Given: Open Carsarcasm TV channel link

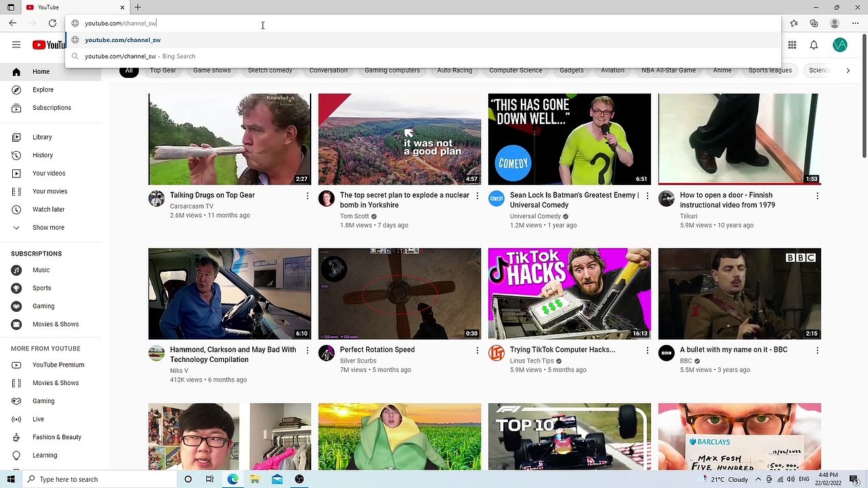Looking at the screenshot, I should (191, 206).
